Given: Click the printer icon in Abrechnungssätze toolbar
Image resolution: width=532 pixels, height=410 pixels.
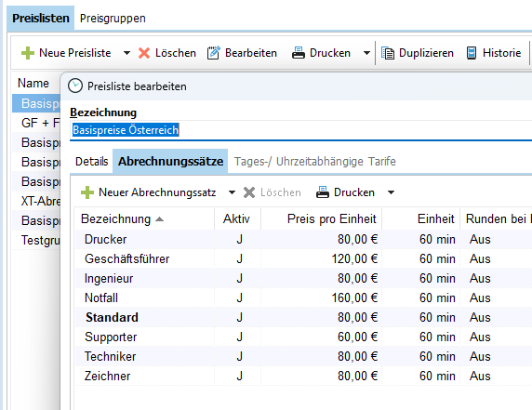Looking at the screenshot, I should point(323,192).
